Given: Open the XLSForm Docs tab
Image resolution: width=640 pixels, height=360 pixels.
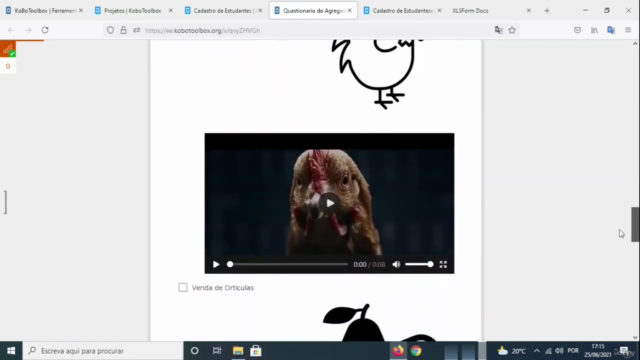Looking at the screenshot, I should click(x=470, y=11).
